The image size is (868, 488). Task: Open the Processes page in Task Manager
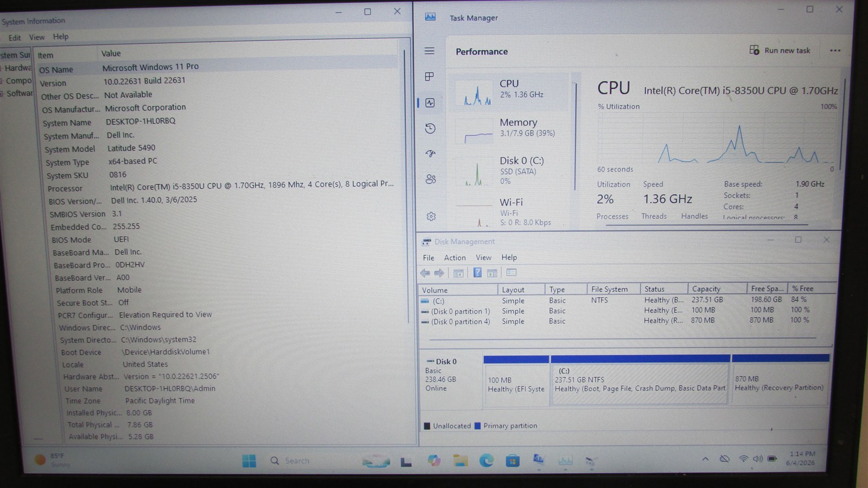tap(429, 76)
